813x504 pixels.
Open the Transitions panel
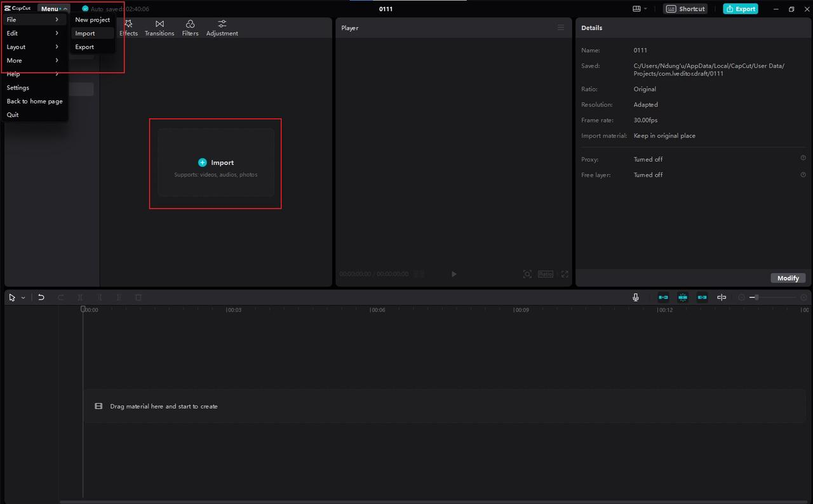pyautogui.click(x=159, y=28)
